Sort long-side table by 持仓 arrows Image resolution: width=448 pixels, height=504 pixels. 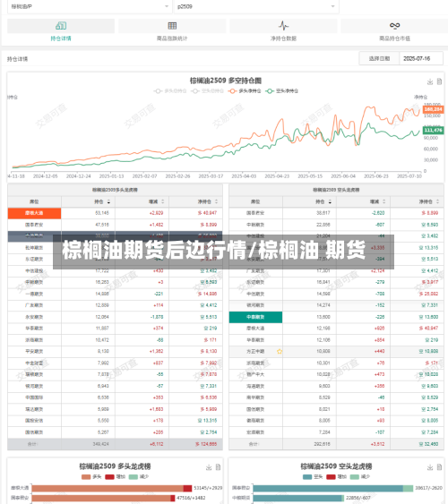108,201
